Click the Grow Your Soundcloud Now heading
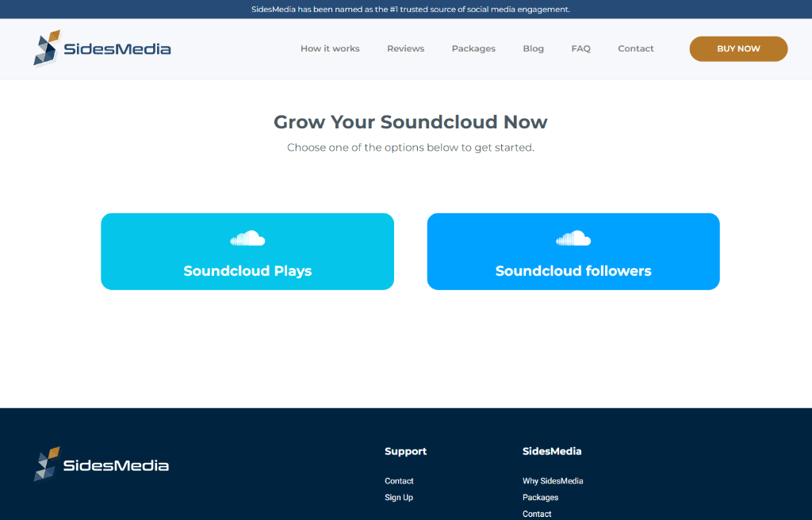This screenshot has width=812, height=520. click(x=410, y=122)
